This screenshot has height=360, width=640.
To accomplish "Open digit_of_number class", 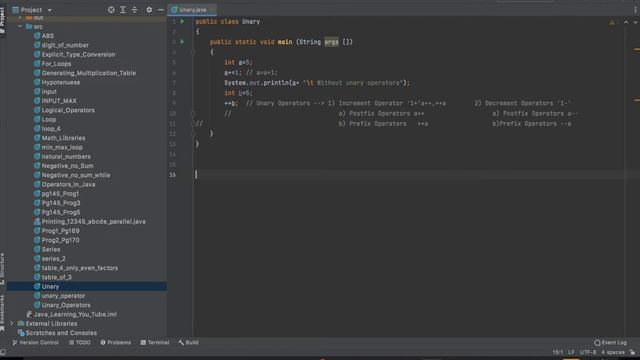I will coord(65,45).
